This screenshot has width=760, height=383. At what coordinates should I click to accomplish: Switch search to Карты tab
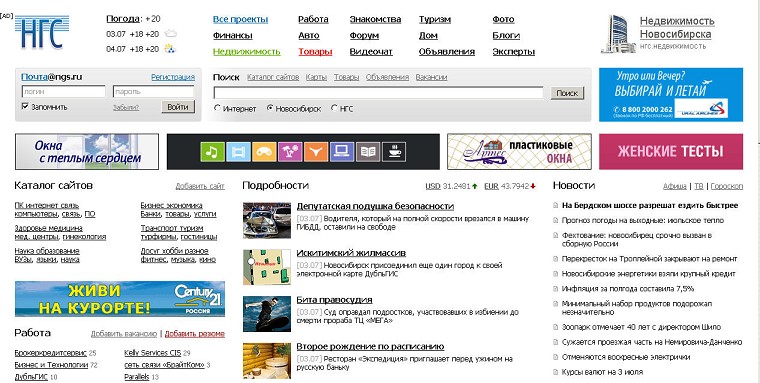coord(316,77)
